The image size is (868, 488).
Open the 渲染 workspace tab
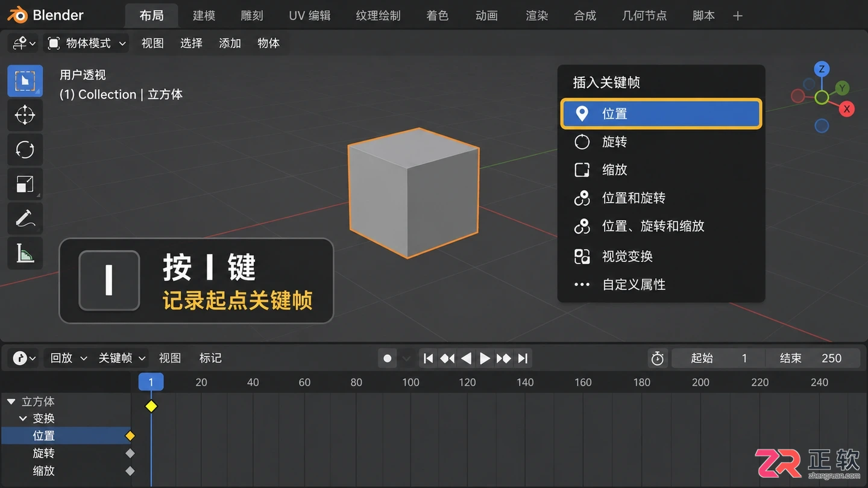536,16
